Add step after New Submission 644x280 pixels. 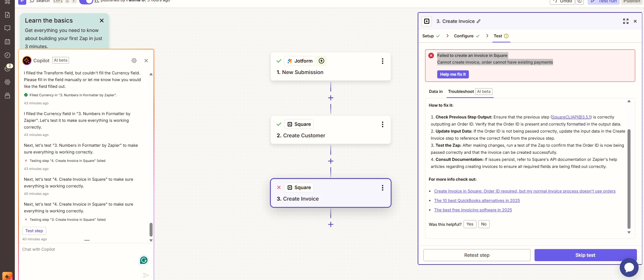point(331,98)
